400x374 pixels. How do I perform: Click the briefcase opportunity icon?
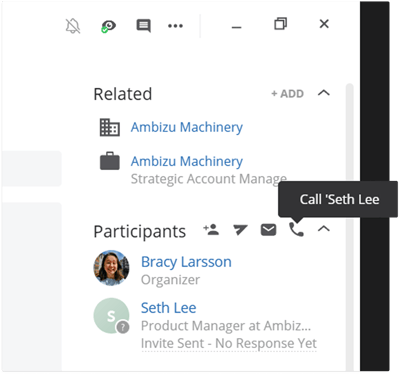(110, 161)
